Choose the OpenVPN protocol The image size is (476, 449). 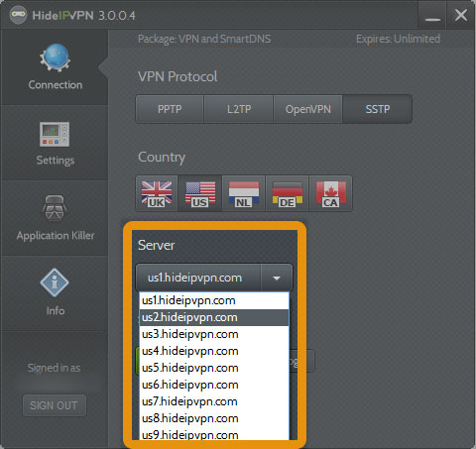(x=308, y=109)
